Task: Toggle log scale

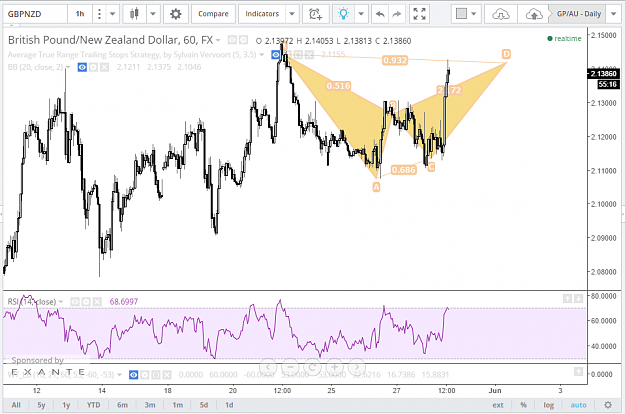Action: [548, 405]
